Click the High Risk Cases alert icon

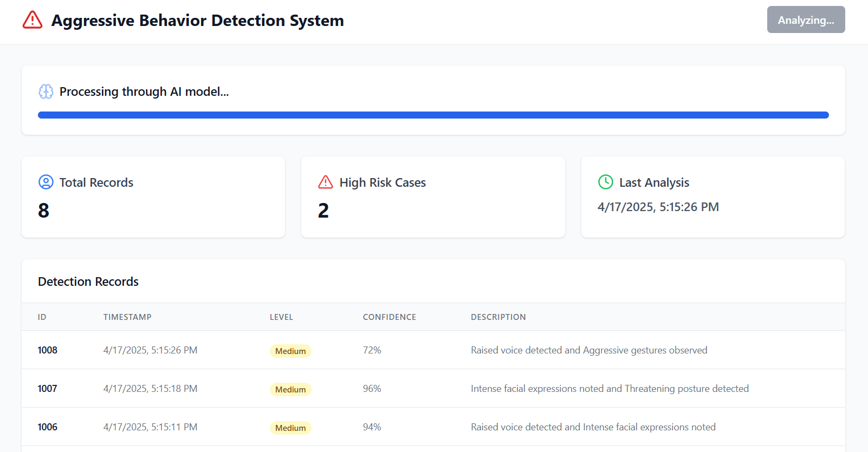tap(326, 182)
